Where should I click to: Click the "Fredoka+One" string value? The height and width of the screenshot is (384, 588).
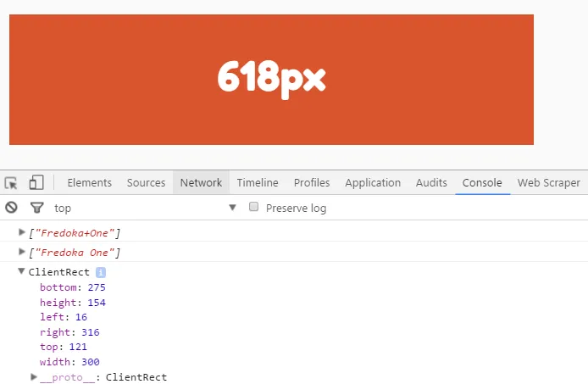coord(75,233)
